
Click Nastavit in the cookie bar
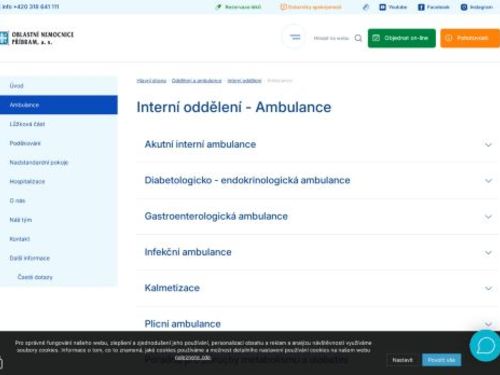tap(402, 360)
